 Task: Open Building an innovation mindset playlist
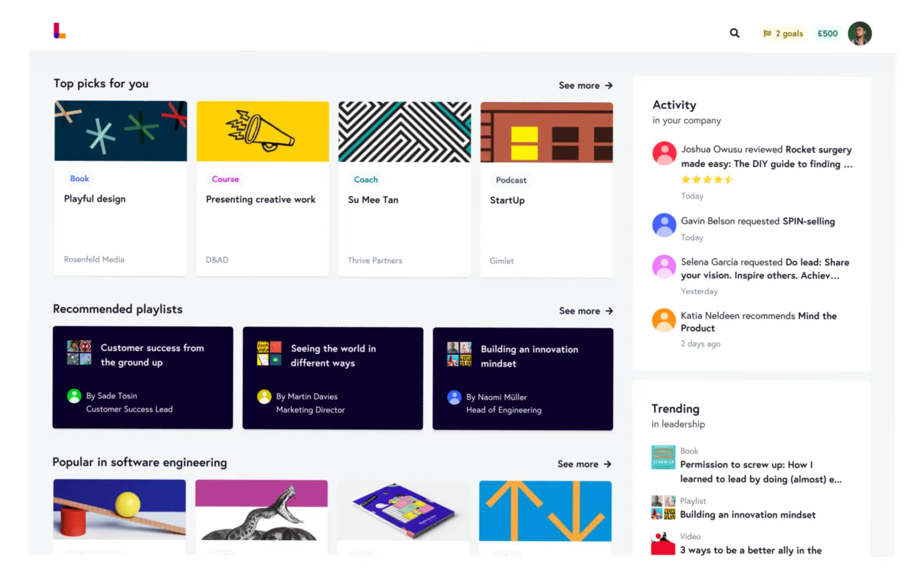coord(523,379)
